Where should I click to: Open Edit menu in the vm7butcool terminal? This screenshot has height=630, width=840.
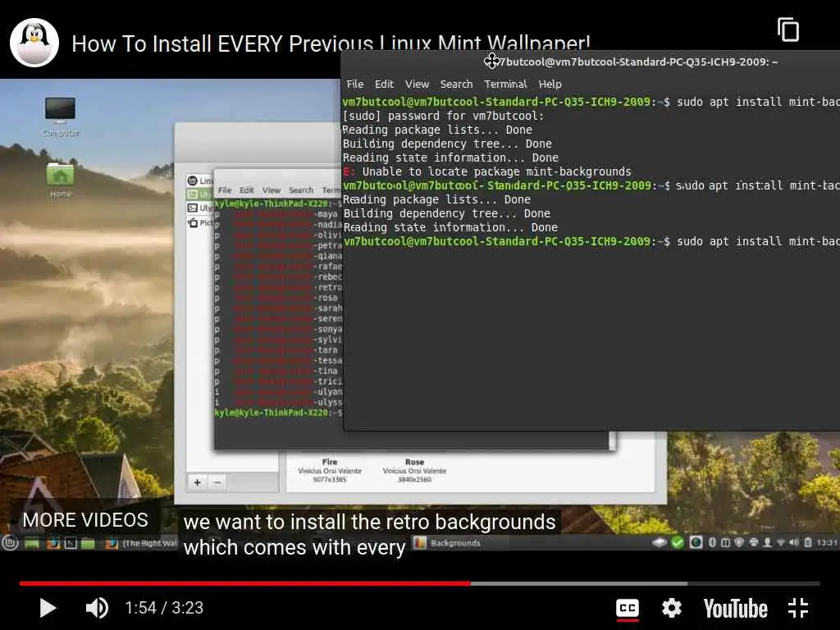(x=384, y=84)
